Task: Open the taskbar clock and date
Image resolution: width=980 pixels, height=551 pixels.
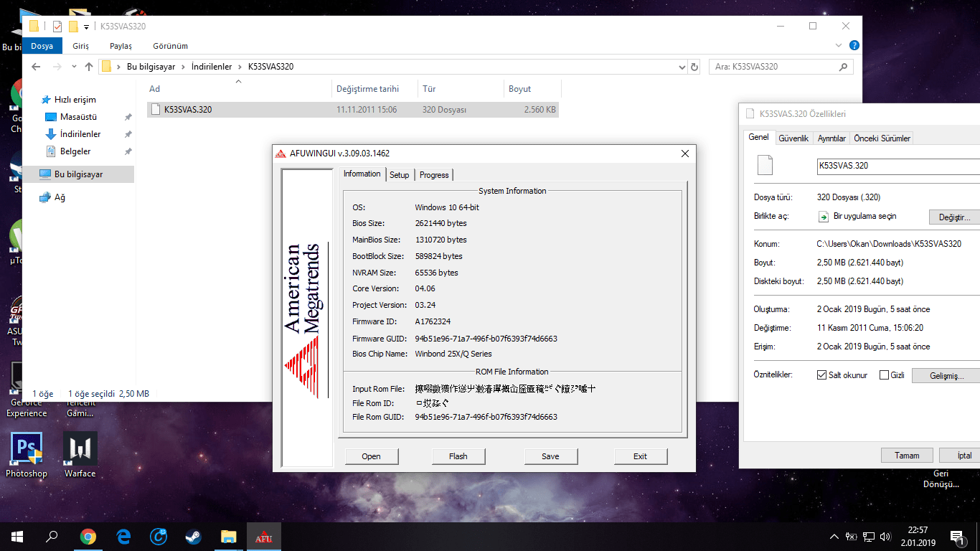Action: point(918,537)
